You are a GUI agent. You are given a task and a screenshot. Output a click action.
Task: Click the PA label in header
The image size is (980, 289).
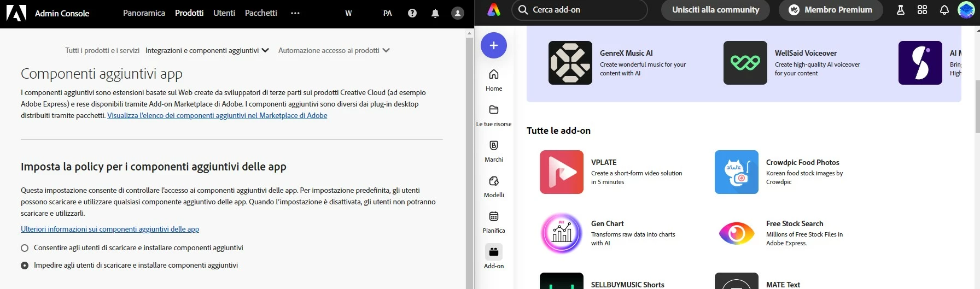387,13
